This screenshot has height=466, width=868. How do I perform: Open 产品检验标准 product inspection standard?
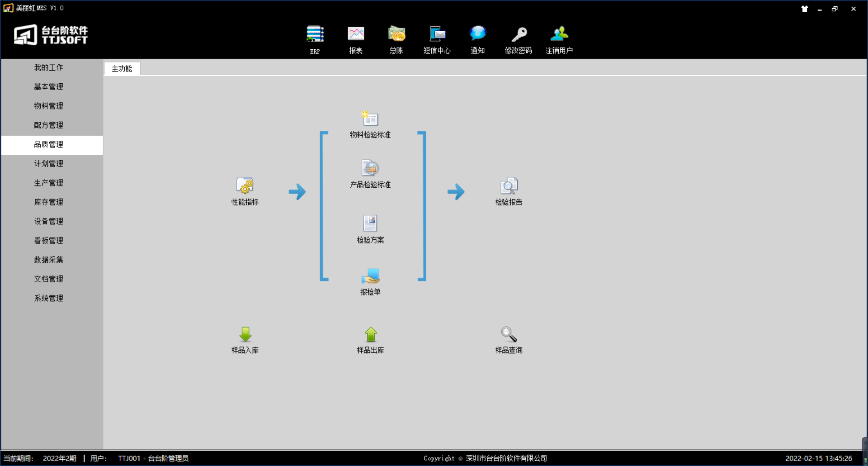point(370,169)
